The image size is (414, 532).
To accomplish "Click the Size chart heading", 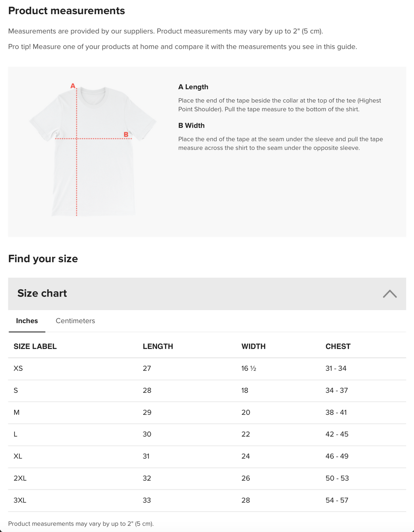I will (42, 294).
